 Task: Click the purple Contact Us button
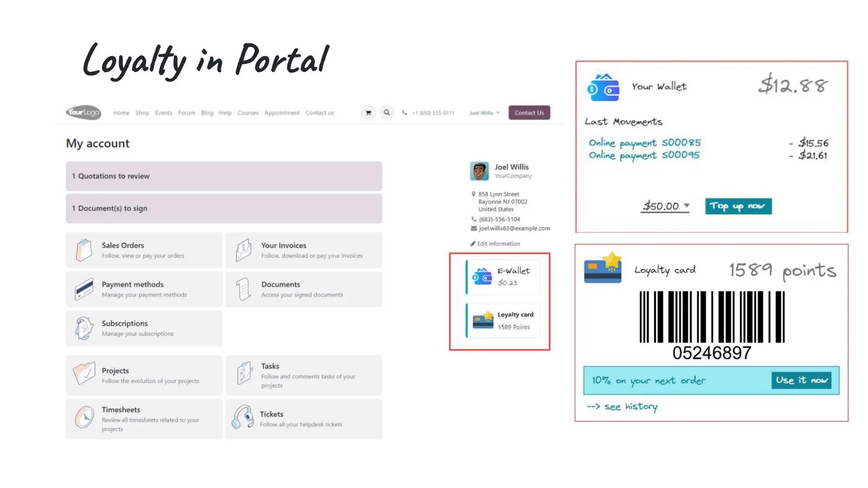529,113
